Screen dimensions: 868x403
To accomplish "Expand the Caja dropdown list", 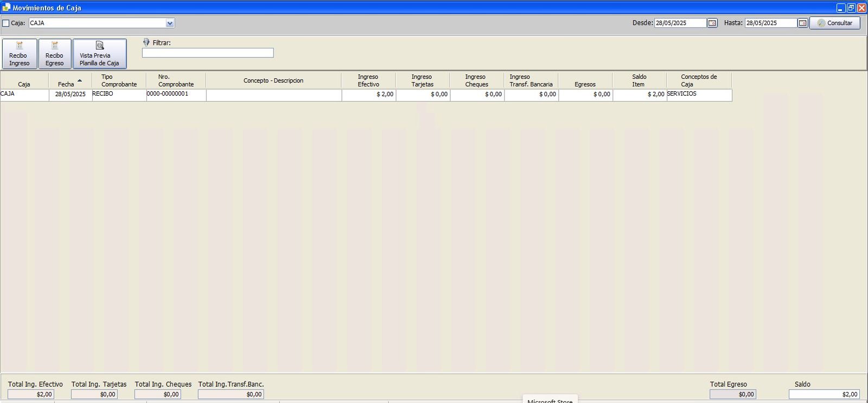I will click(170, 23).
